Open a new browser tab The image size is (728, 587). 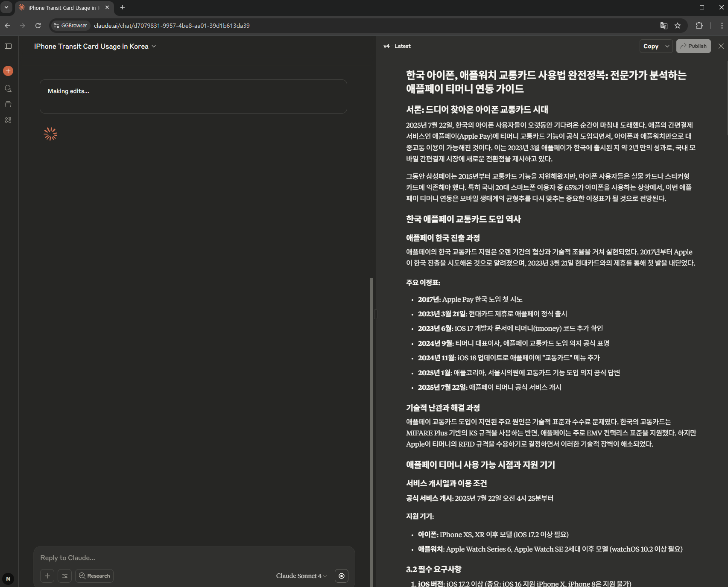click(123, 7)
